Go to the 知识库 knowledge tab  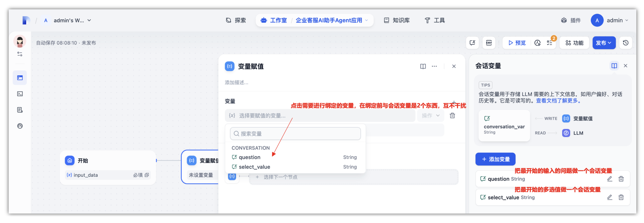pos(397,20)
